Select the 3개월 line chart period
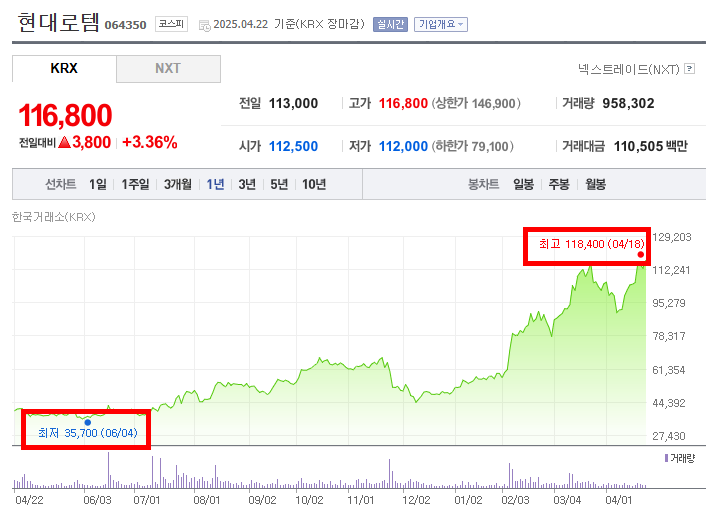The image size is (706, 519). click(x=177, y=184)
